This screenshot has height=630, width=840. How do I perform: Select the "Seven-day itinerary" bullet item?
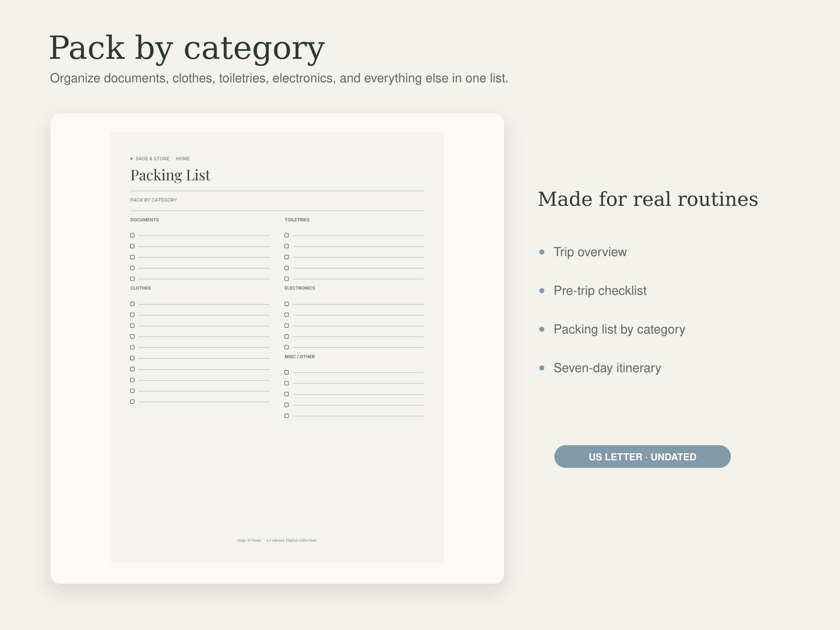607,368
